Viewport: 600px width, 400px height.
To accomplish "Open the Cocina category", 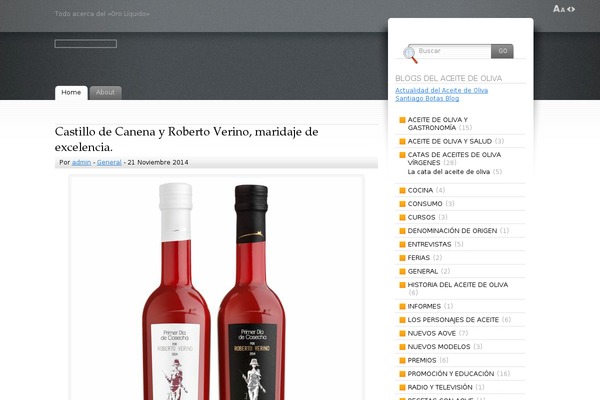I will [420, 190].
